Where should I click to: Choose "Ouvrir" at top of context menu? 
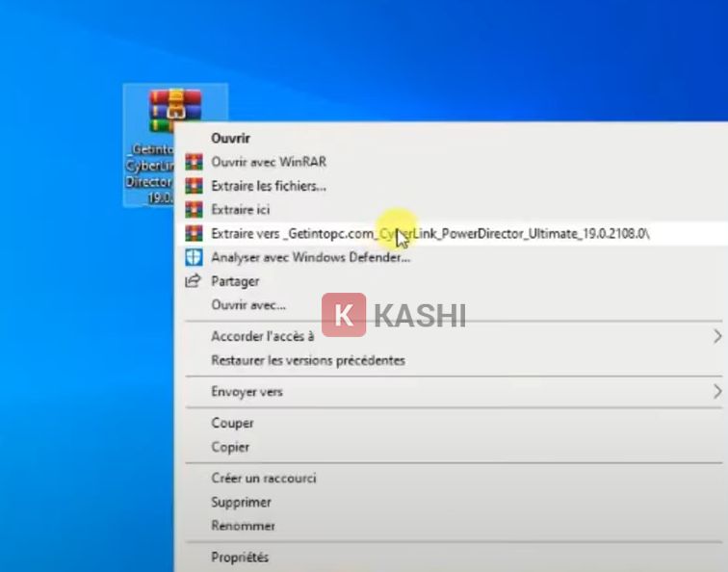(x=231, y=138)
